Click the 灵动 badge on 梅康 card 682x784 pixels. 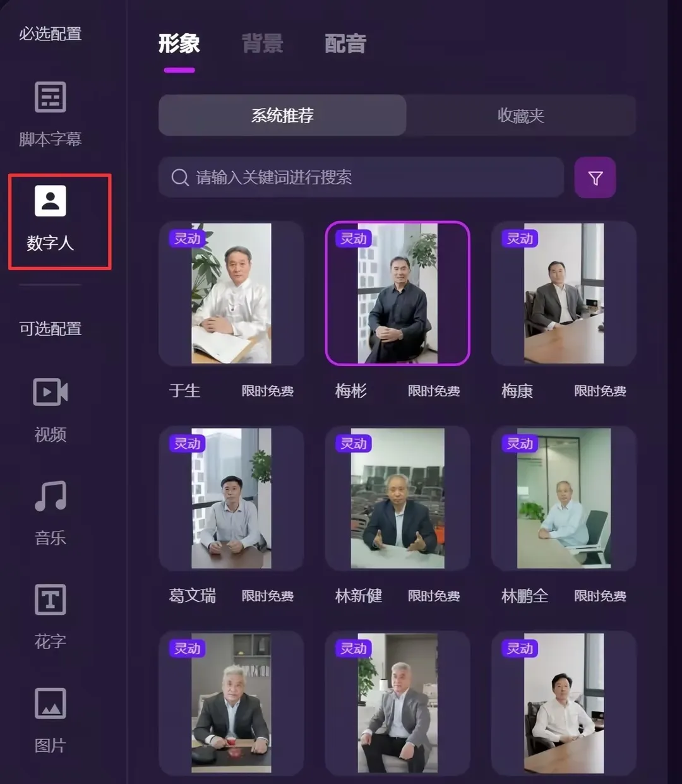tap(520, 239)
